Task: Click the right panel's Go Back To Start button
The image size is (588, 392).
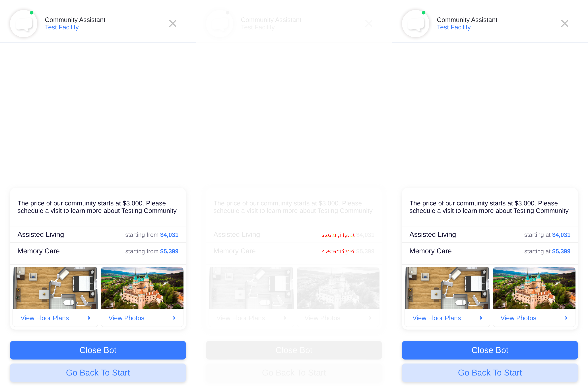Action: pos(490,373)
